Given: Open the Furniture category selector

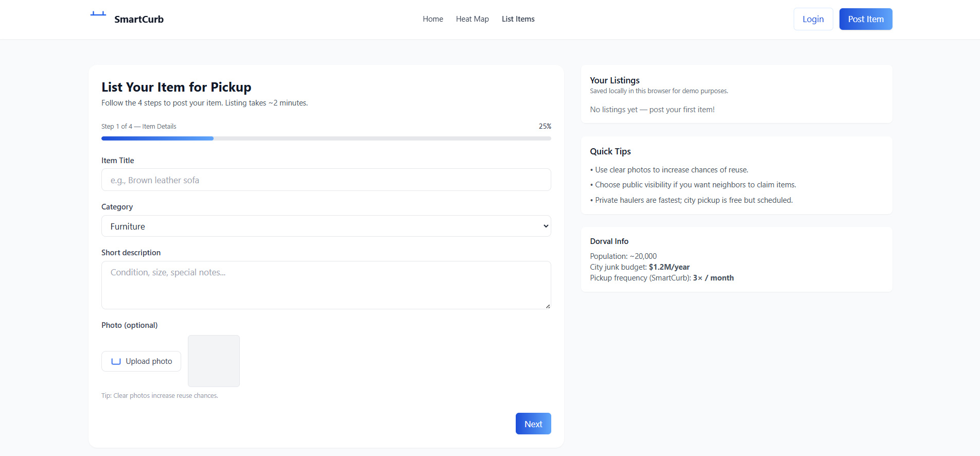Looking at the screenshot, I should click(326, 226).
